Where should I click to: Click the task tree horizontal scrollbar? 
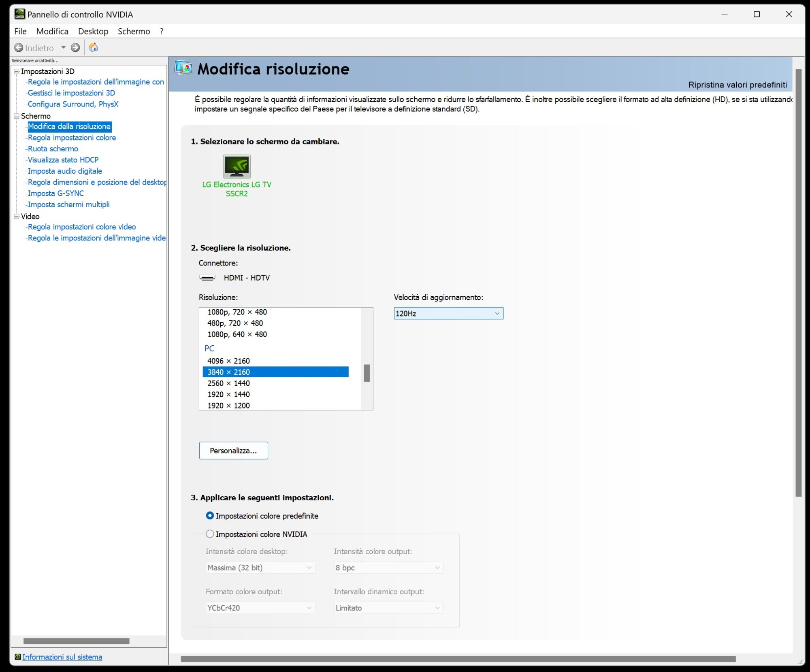(x=76, y=641)
